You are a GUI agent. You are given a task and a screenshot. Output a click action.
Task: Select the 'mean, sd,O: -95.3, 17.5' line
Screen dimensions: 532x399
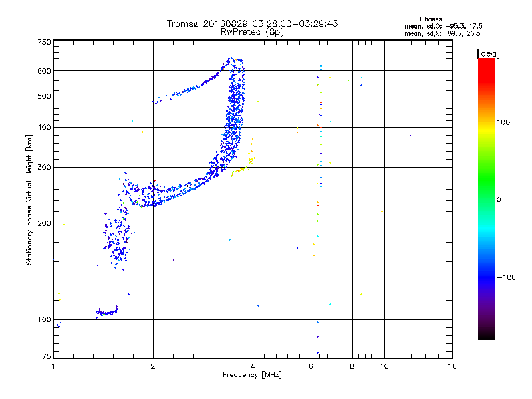tap(443, 26)
